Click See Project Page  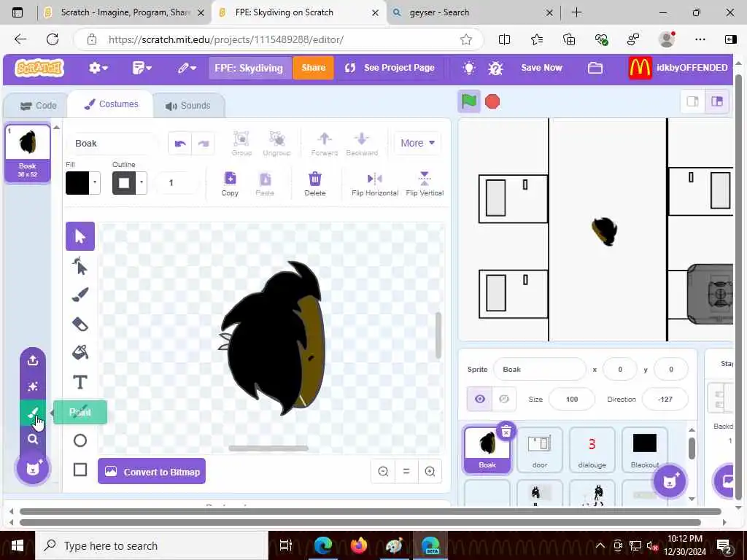click(x=390, y=68)
